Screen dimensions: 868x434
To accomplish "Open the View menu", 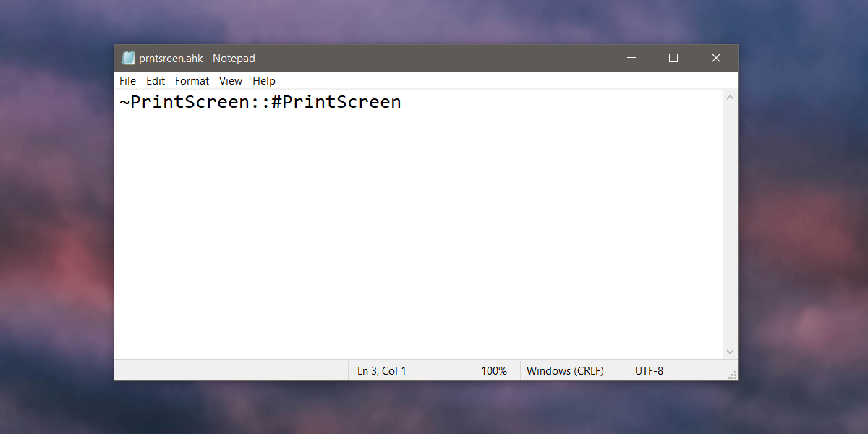I will pos(230,80).
